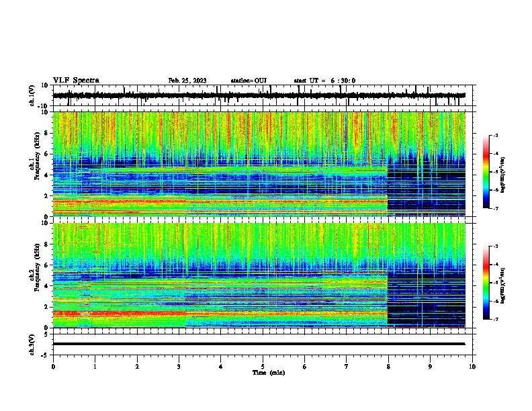This screenshot has height=411, width=532.
Task: Click the "VLF Spectra" plot title
Action: tap(76, 81)
